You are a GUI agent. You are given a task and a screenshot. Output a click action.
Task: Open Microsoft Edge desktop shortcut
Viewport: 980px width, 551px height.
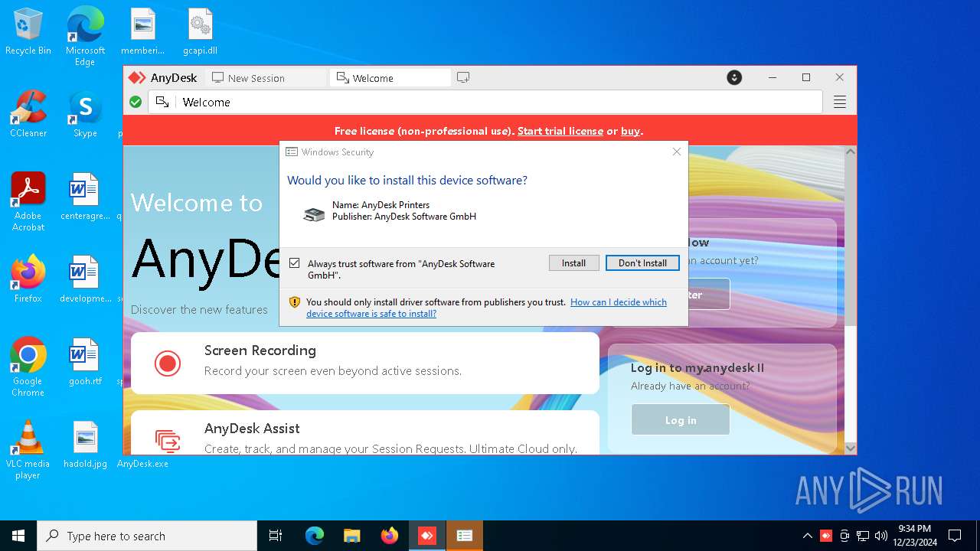click(x=85, y=37)
